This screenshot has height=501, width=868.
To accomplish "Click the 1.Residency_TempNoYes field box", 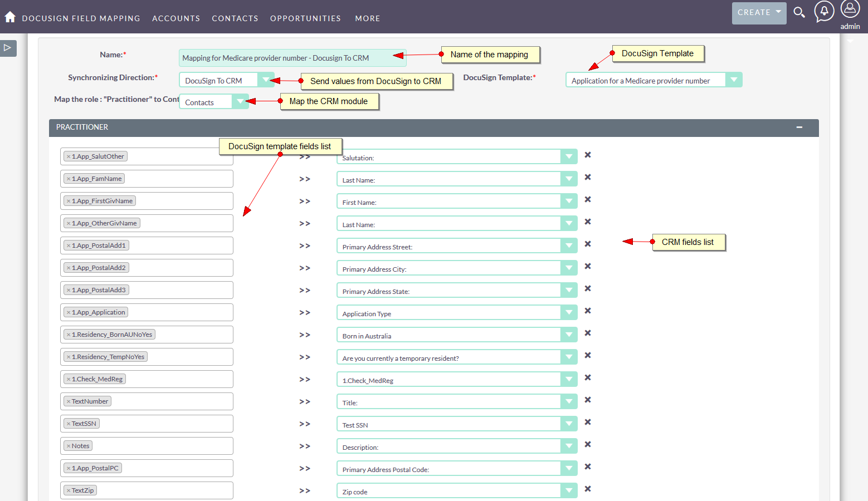I will [x=147, y=357].
